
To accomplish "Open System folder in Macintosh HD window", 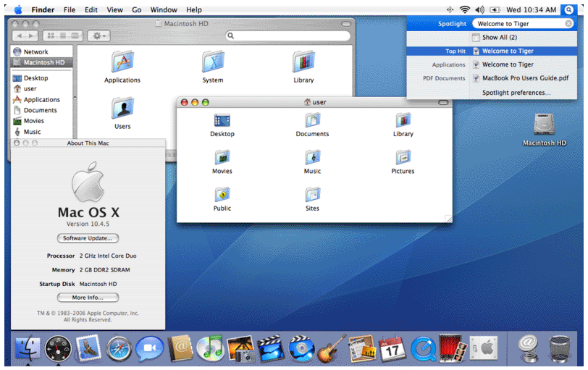I will (213, 67).
